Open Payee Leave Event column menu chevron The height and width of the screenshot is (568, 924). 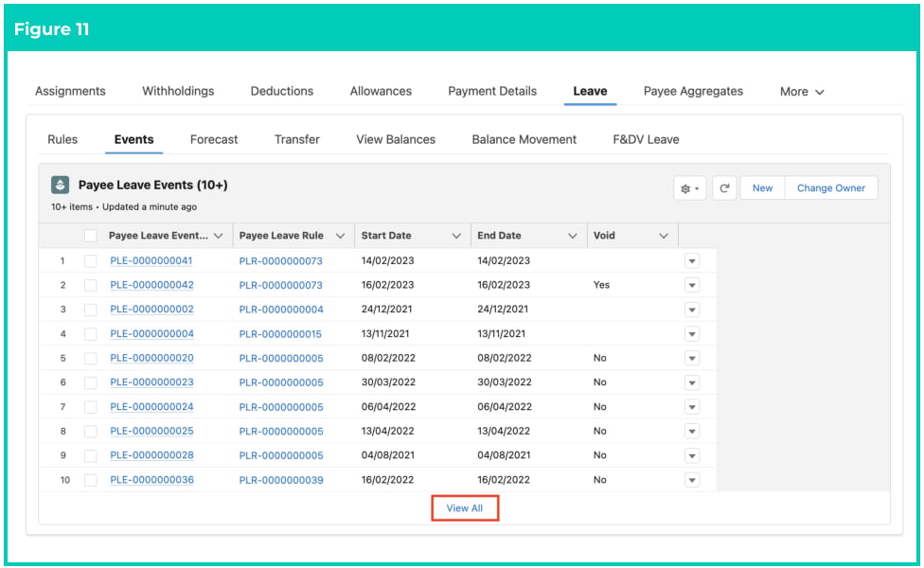pyautogui.click(x=219, y=236)
